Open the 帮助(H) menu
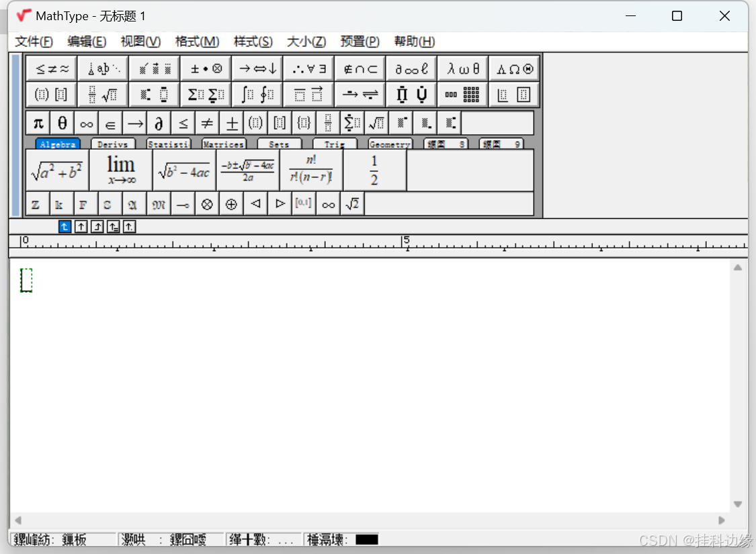This screenshot has height=554, width=756. (x=415, y=42)
